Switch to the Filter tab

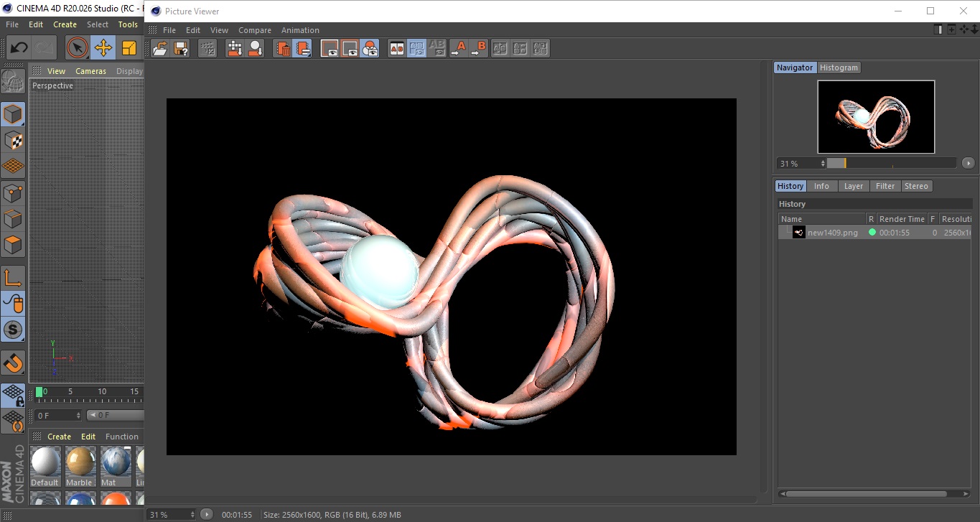885,186
